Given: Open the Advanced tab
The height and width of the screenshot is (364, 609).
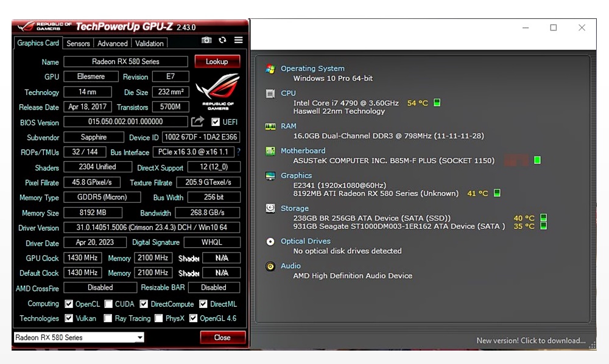Looking at the screenshot, I should tap(113, 44).
